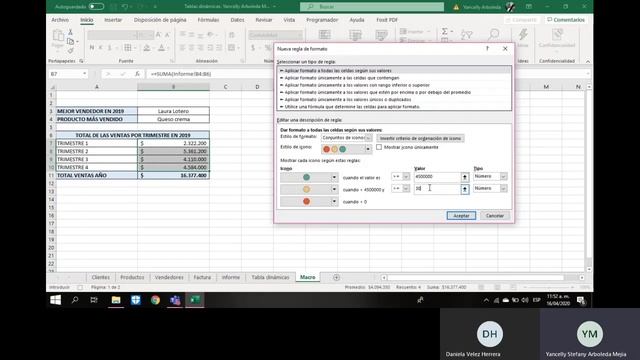The image size is (640, 360).
Task: Select the borders grid icon
Action: click(128, 48)
